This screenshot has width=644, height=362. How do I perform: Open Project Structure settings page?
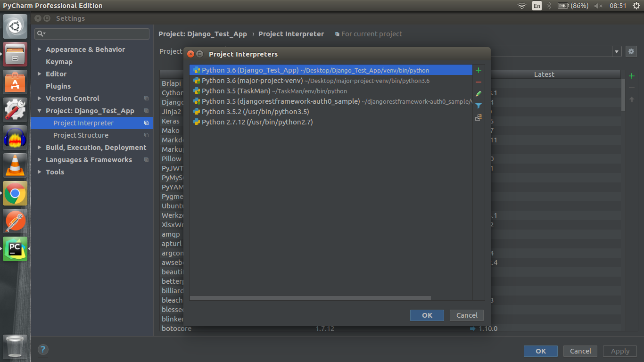[92, 135]
